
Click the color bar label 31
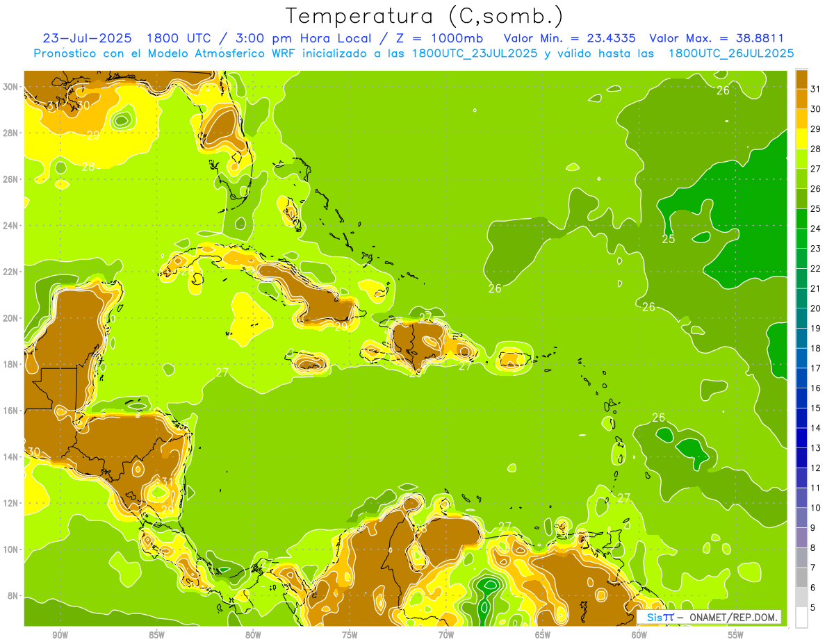click(x=815, y=89)
